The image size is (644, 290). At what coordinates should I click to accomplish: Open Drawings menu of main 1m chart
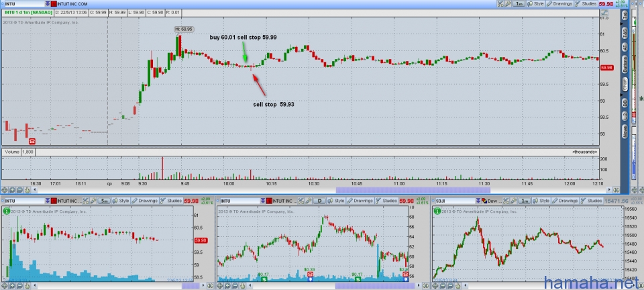click(x=559, y=4)
